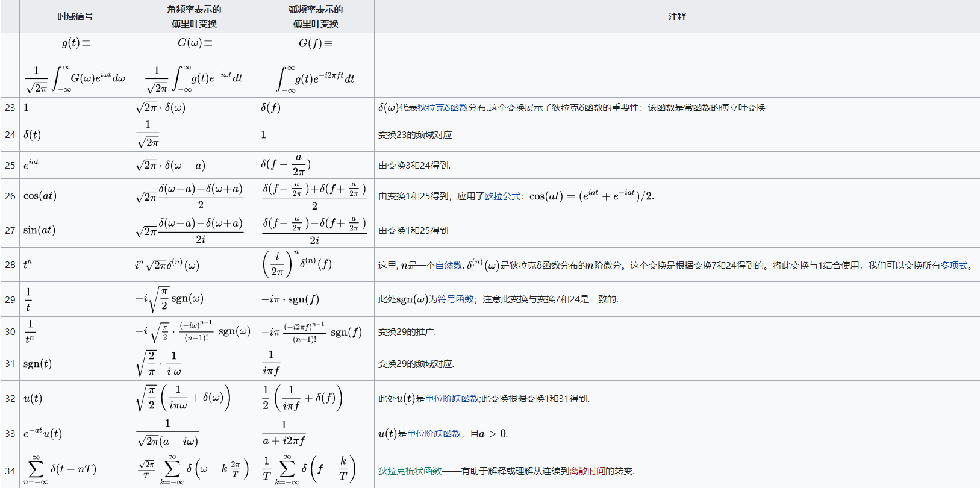The height and width of the screenshot is (488, 980).
Task: Select the row number 32 cell
Action: tap(10, 398)
